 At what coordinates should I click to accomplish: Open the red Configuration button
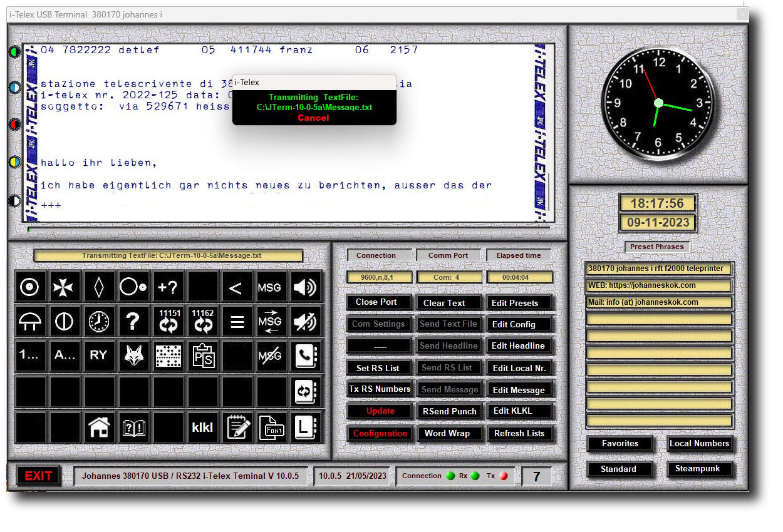click(x=380, y=433)
